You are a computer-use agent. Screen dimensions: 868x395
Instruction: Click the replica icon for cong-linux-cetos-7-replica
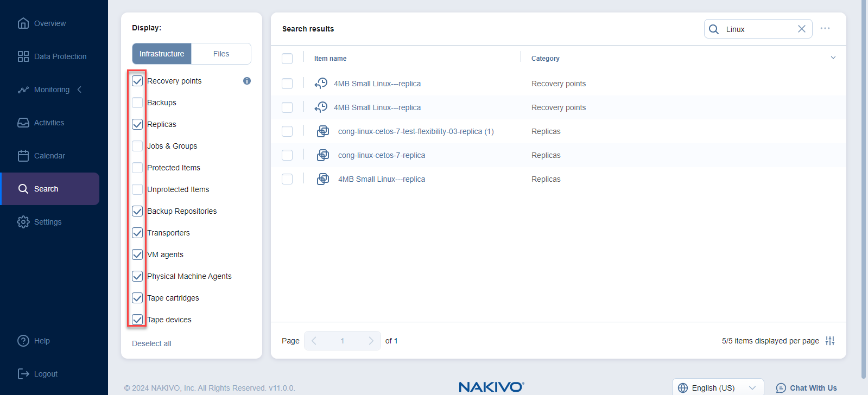[x=323, y=155]
